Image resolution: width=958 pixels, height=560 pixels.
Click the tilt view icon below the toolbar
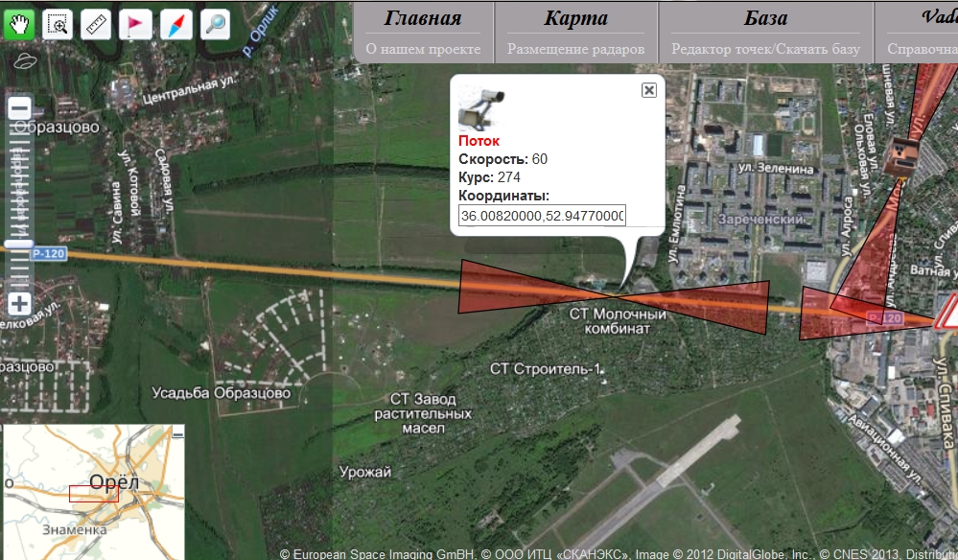(24, 61)
